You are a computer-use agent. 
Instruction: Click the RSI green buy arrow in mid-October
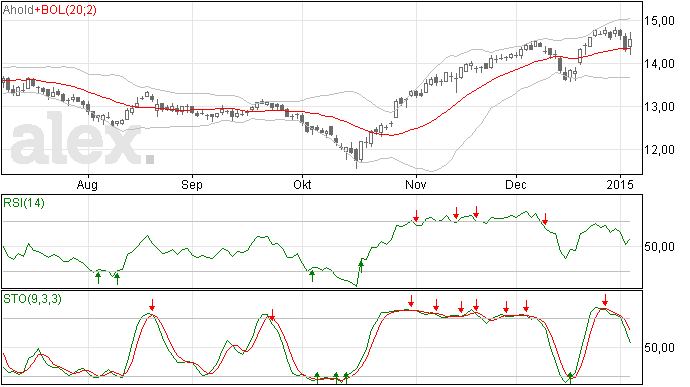pos(361,266)
